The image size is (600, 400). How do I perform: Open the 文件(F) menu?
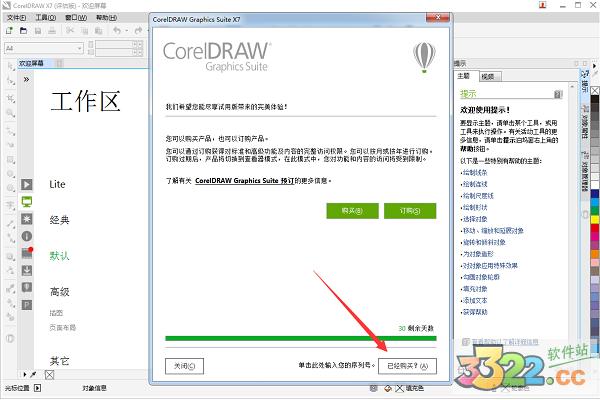[16, 18]
